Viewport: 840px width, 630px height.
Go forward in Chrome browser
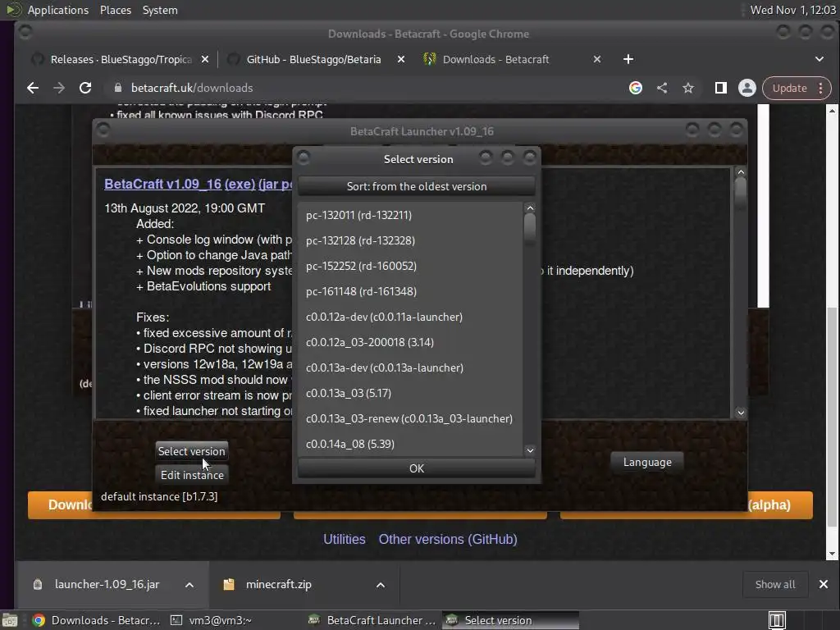click(x=59, y=88)
